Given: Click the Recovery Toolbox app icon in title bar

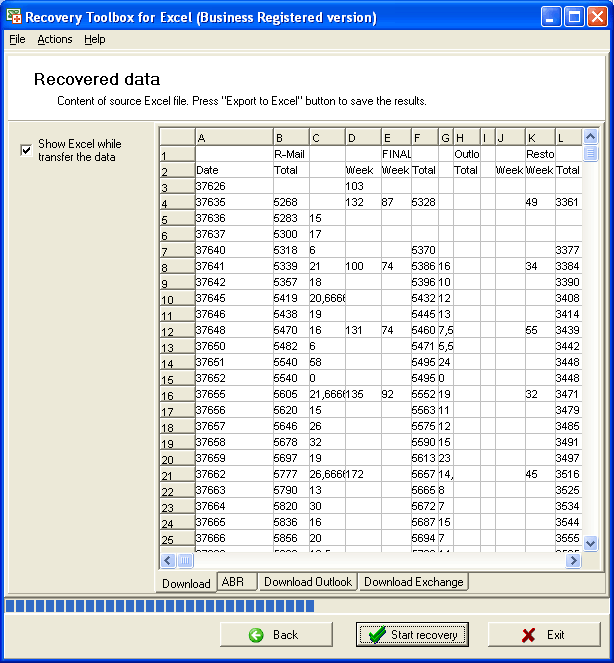Looking at the screenshot, I should 13,17.
